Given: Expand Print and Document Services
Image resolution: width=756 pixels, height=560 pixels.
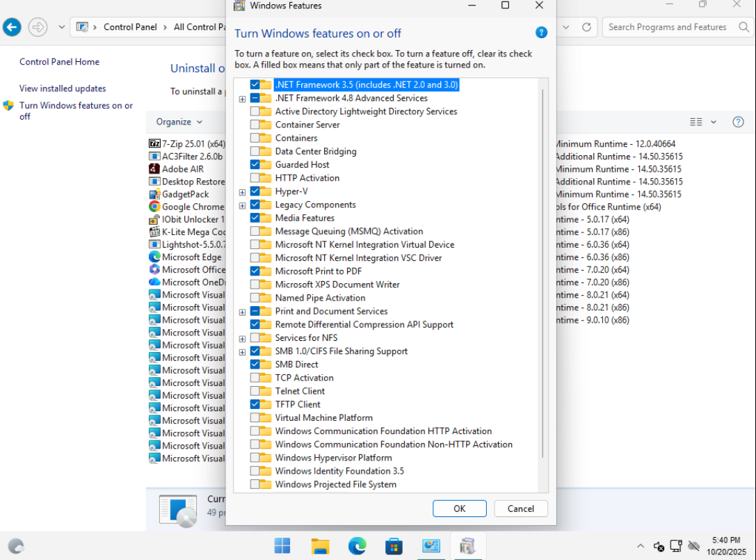Looking at the screenshot, I should click(x=242, y=312).
